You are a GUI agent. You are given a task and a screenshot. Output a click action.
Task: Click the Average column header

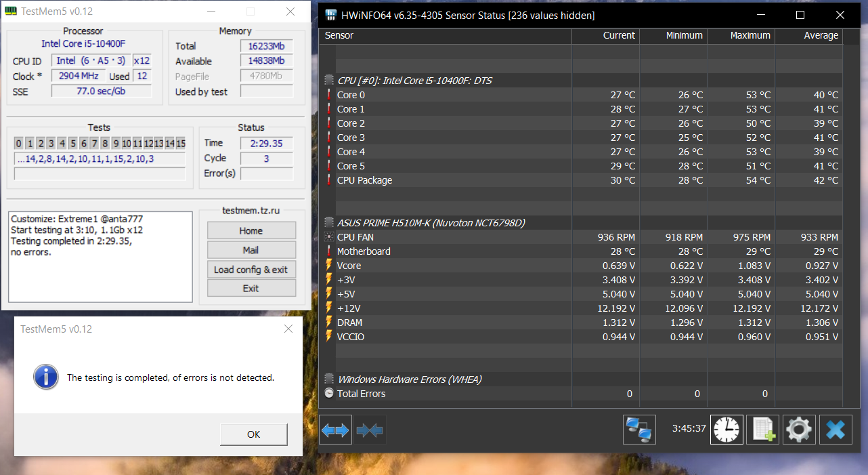click(809, 36)
